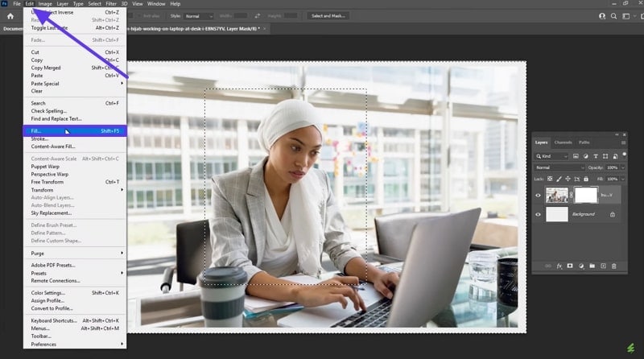The width and height of the screenshot is (644, 359).
Task: Select the photo layer image thumbnail
Action: [557, 195]
